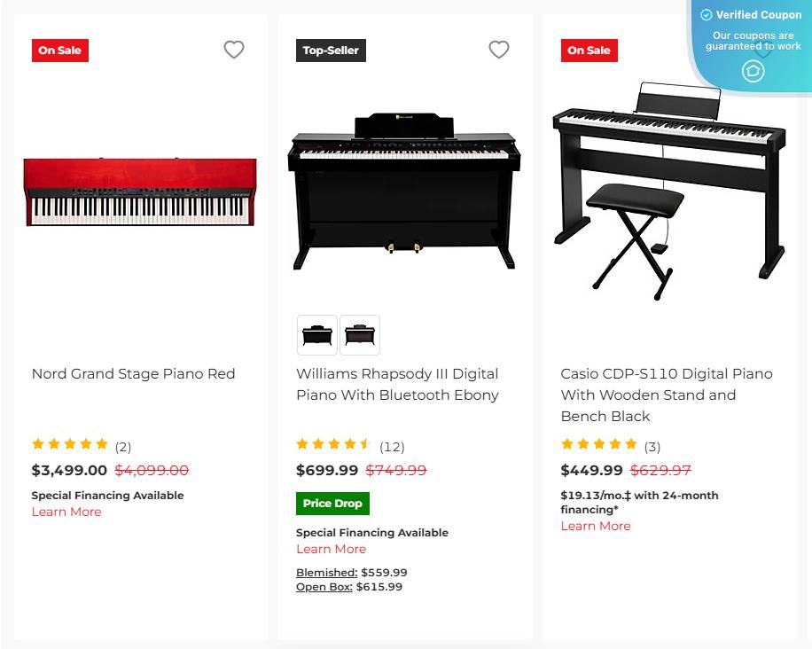The height and width of the screenshot is (649, 812).
Task: Favorite the Williams Rhapsody III piano
Action: pos(499,50)
